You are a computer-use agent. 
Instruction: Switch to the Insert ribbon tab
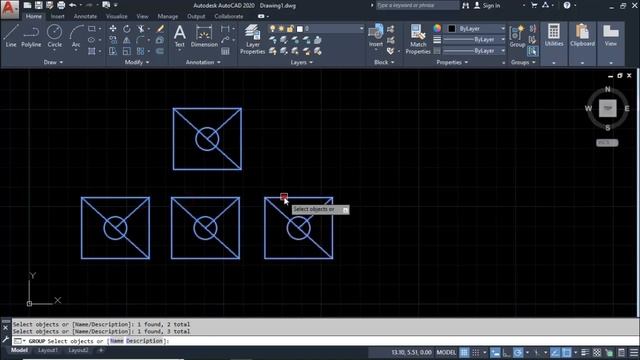pyautogui.click(x=58, y=16)
